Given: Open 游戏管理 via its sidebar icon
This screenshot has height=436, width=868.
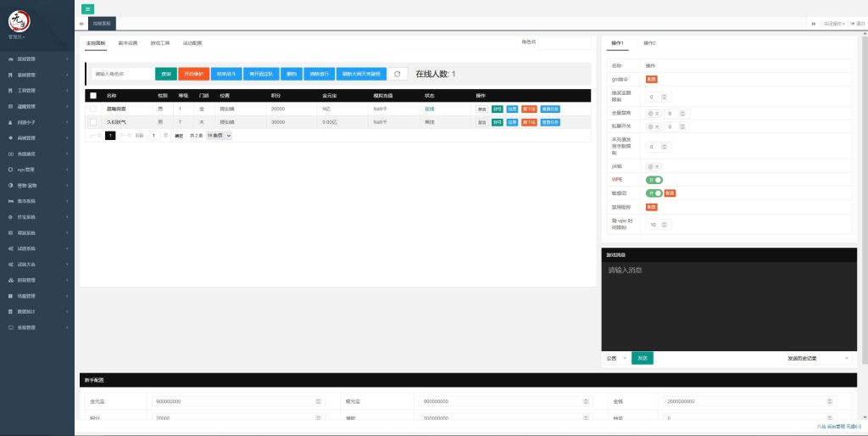Looking at the screenshot, I should tap(9, 59).
